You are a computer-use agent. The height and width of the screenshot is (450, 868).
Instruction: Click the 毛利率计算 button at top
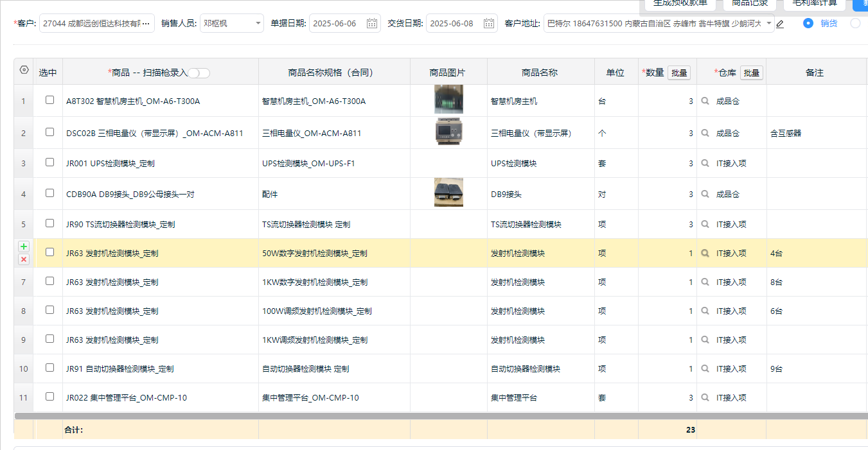[814, 4]
